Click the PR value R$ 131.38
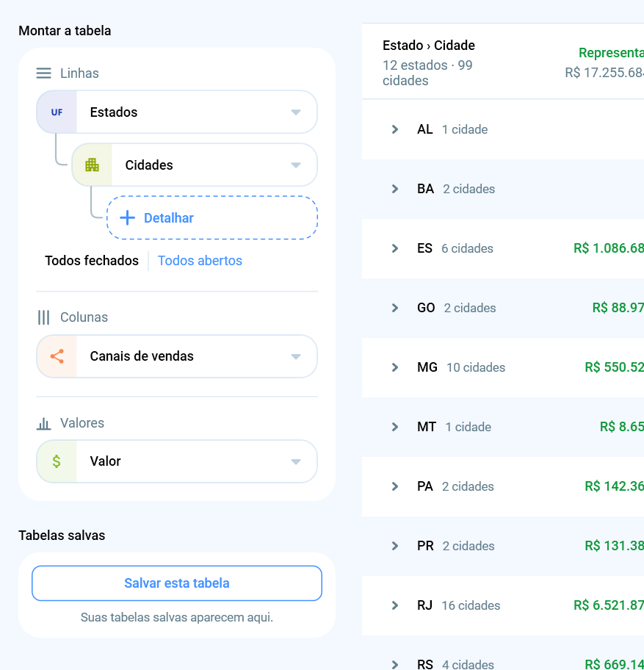This screenshot has width=644, height=670. point(614,546)
